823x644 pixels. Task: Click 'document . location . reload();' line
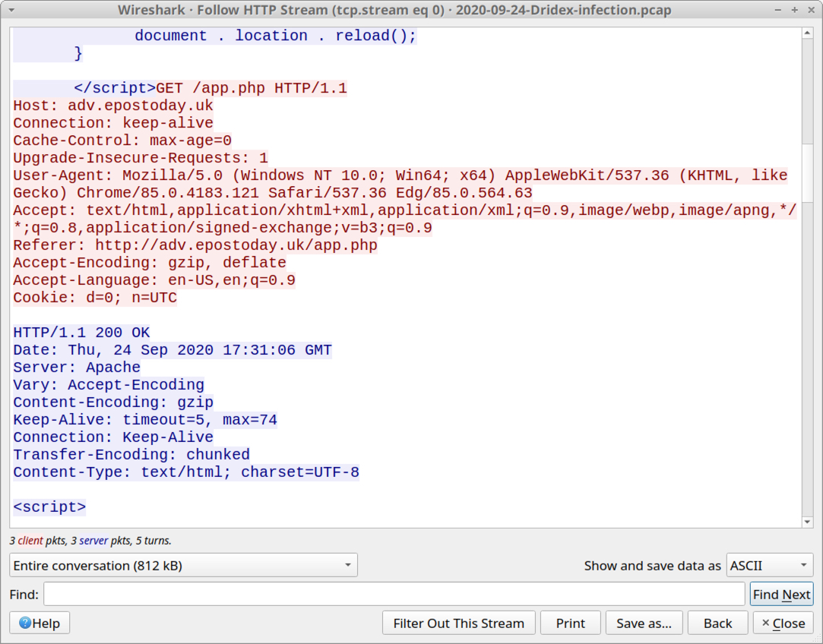(x=276, y=36)
